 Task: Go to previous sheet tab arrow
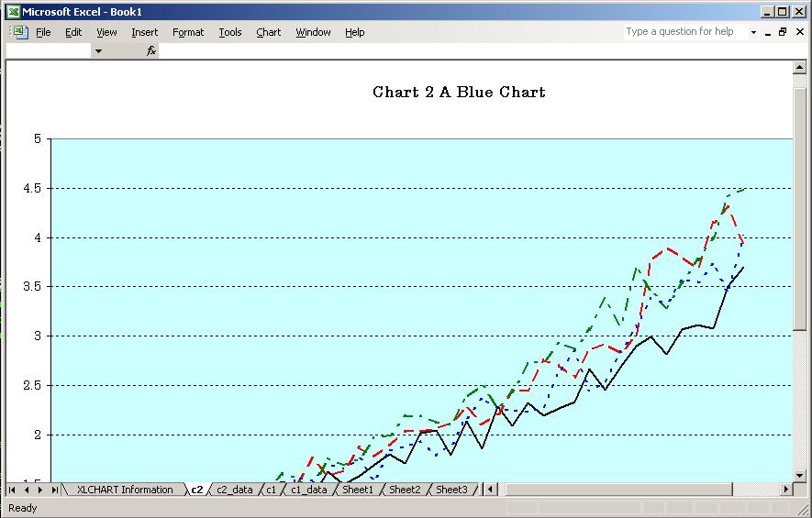coord(27,490)
